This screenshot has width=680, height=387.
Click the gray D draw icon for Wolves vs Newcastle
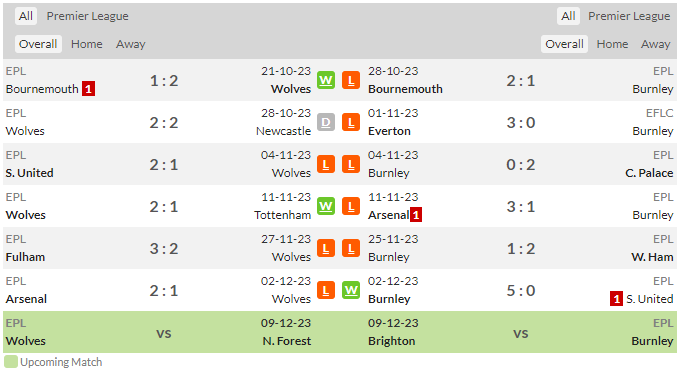(x=326, y=122)
